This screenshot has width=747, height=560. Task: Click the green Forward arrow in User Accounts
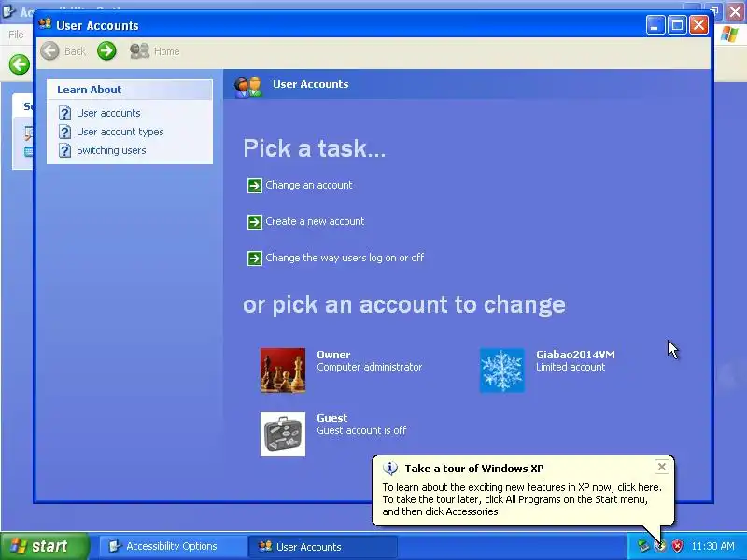(106, 51)
